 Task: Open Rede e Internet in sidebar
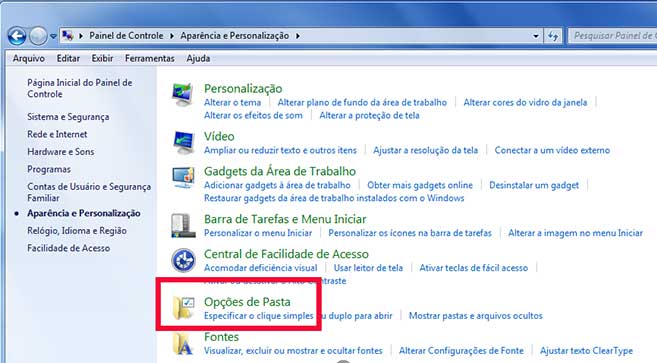[57, 135]
